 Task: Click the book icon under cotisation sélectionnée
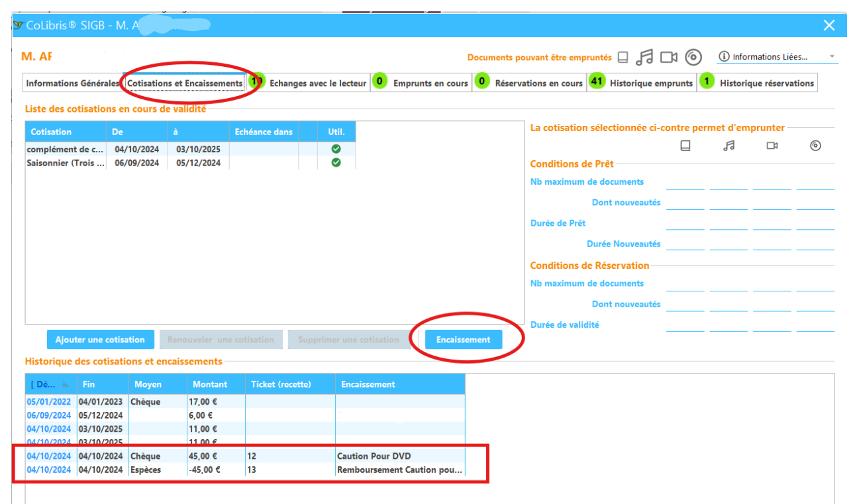(685, 146)
